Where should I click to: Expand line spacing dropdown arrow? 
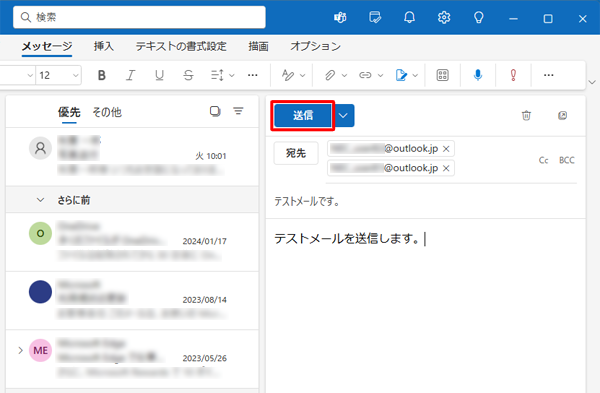tap(232, 75)
